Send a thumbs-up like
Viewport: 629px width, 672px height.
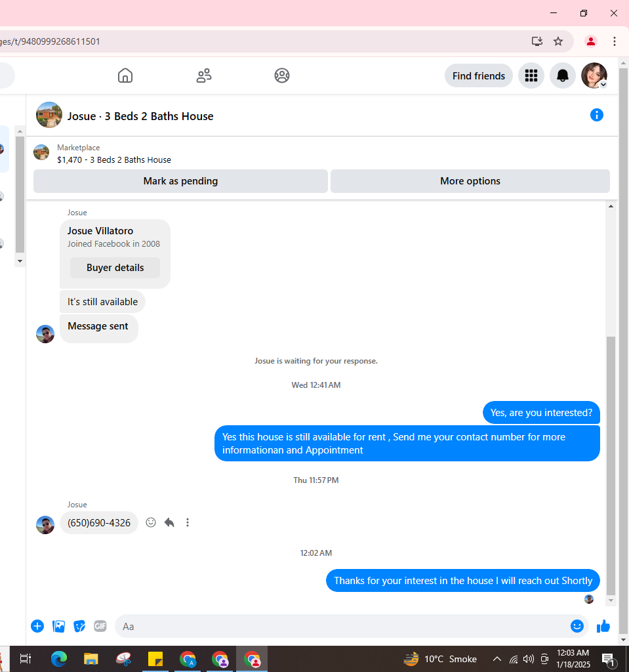[x=603, y=626]
